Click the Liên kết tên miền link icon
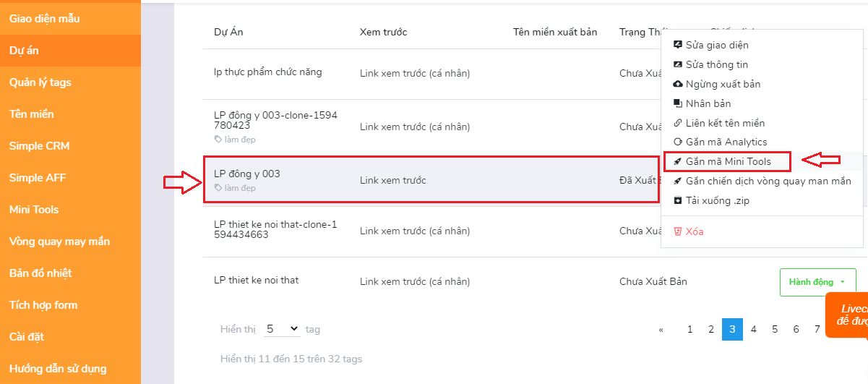The width and height of the screenshot is (868, 384). pyautogui.click(x=677, y=123)
